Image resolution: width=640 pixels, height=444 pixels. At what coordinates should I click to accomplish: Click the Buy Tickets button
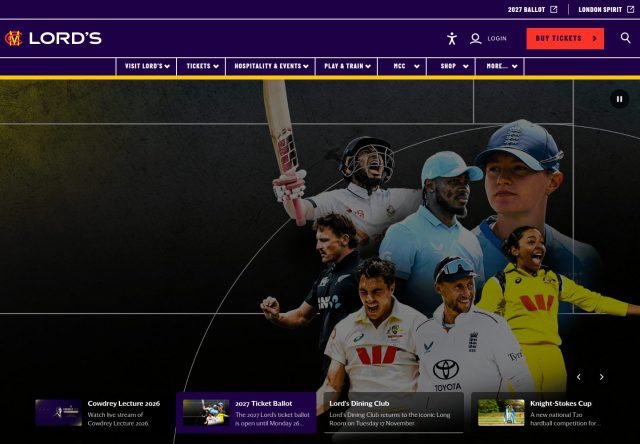point(565,39)
